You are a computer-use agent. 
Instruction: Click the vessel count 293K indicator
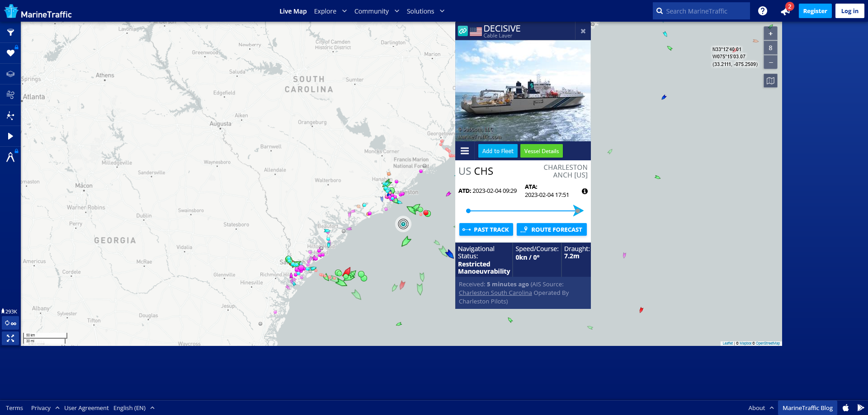pyautogui.click(x=9, y=311)
